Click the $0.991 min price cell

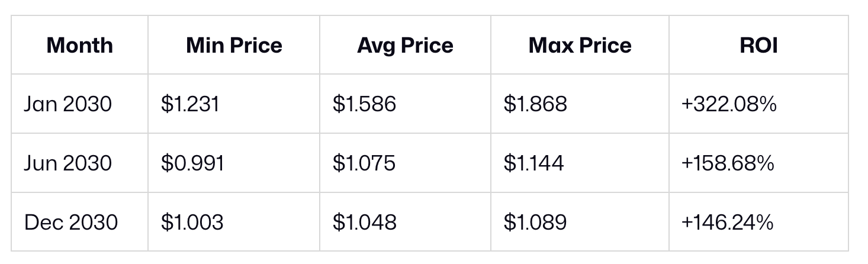[192, 163]
